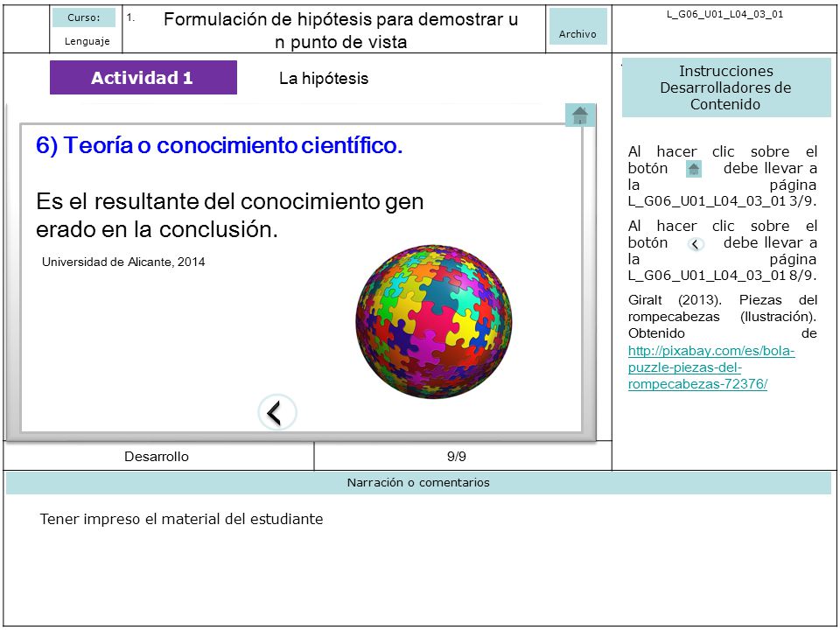Click the small home icon in instructions

(694, 169)
